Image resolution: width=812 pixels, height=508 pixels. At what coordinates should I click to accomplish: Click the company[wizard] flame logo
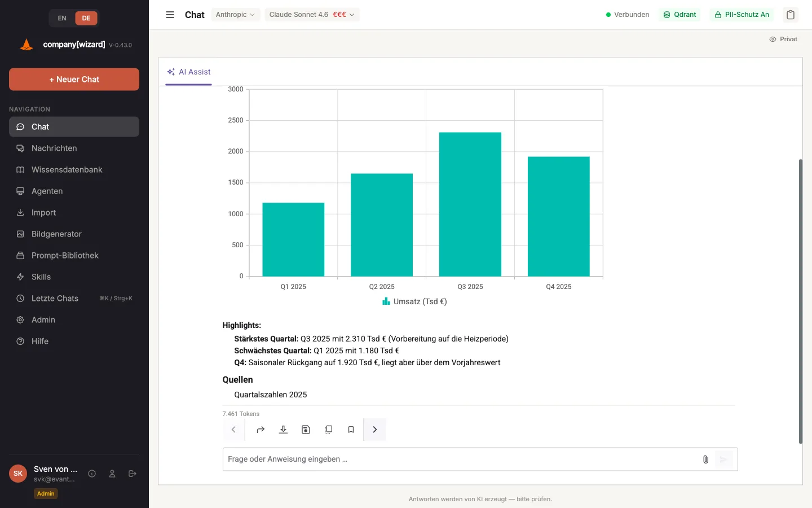click(x=27, y=45)
